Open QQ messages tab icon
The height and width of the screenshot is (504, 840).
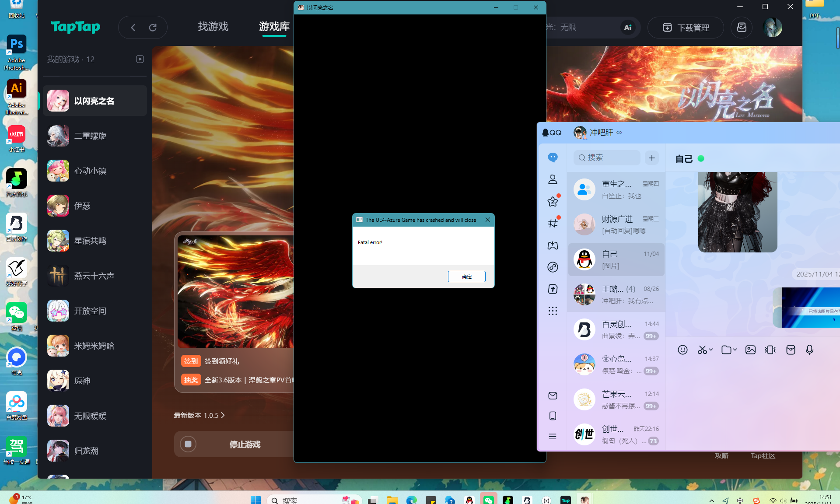point(553,157)
